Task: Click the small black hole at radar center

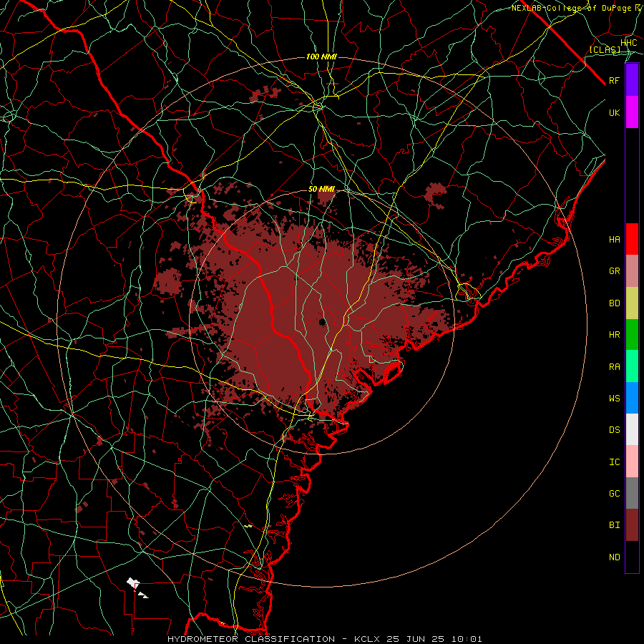Action: click(x=323, y=321)
